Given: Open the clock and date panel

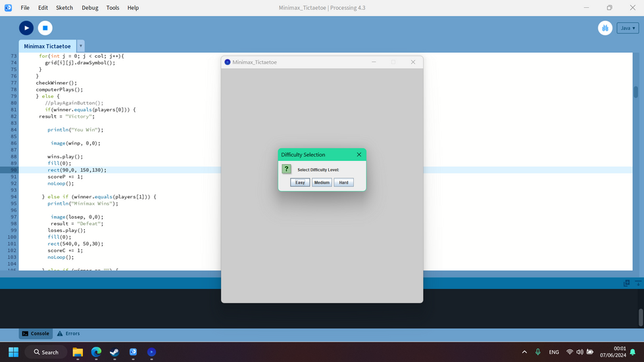Looking at the screenshot, I should [613, 352].
